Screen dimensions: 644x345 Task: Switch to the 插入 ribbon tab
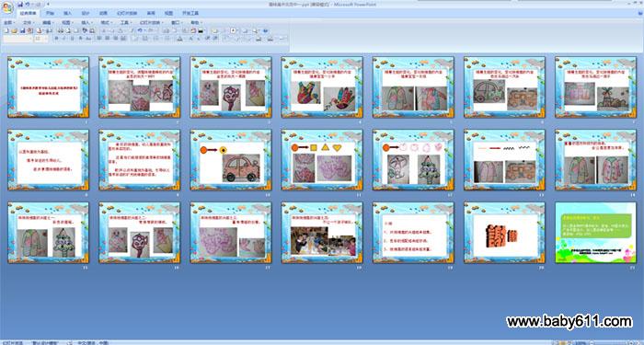tap(67, 13)
